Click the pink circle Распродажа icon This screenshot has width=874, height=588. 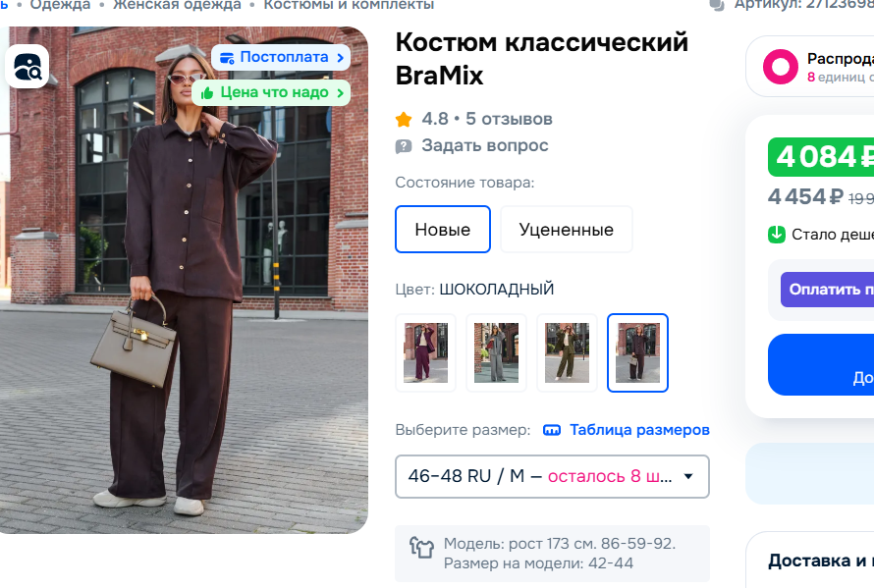pos(781,67)
